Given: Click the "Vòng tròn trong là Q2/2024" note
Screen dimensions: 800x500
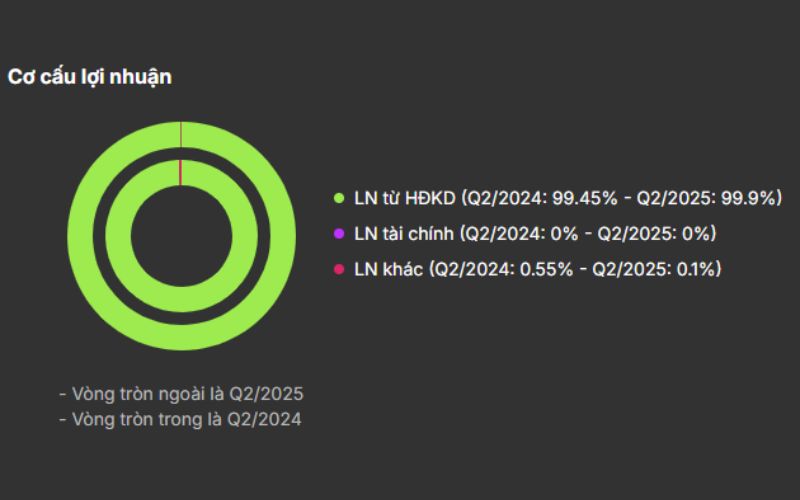Looking at the screenshot, I should coord(180,420).
